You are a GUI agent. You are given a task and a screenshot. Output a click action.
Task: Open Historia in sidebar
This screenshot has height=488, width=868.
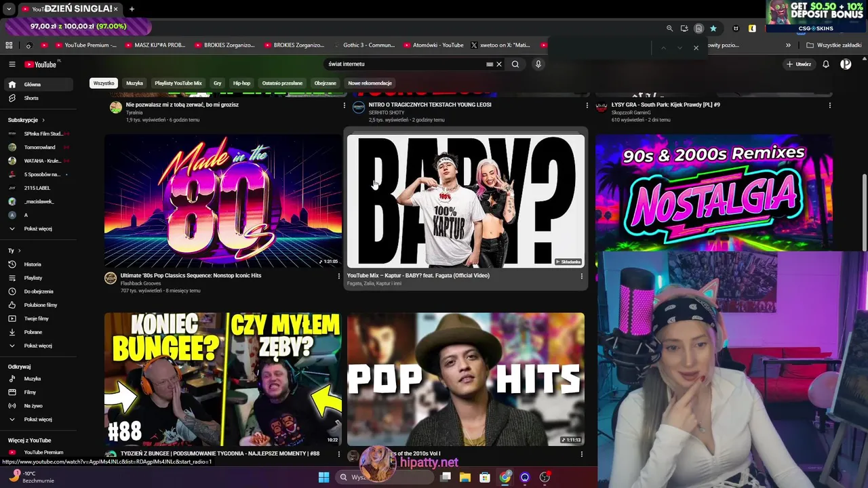(39, 264)
